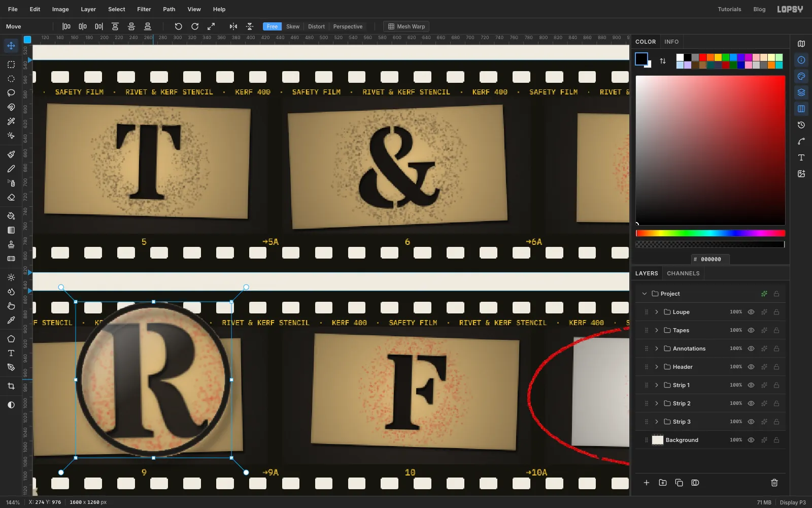Click the rainbow hue slider bar
Viewport: 812px width, 508px height.
click(710, 233)
